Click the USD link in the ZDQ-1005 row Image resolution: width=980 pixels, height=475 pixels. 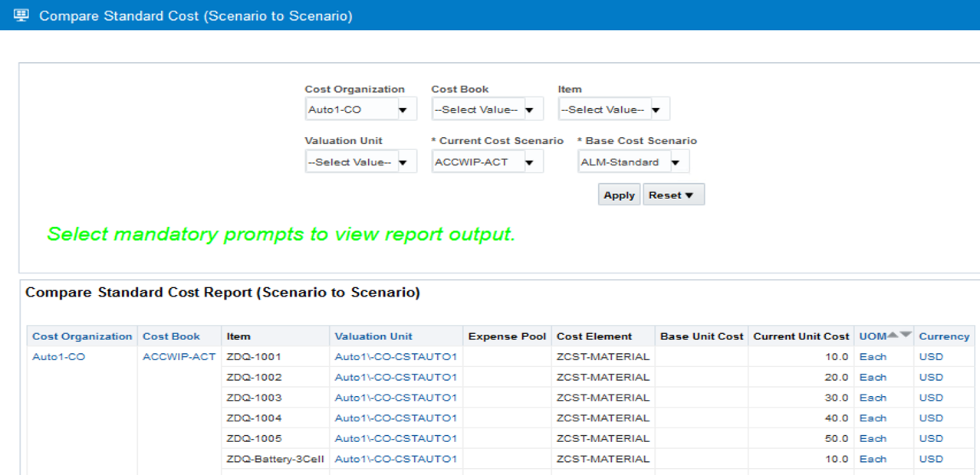(x=931, y=439)
